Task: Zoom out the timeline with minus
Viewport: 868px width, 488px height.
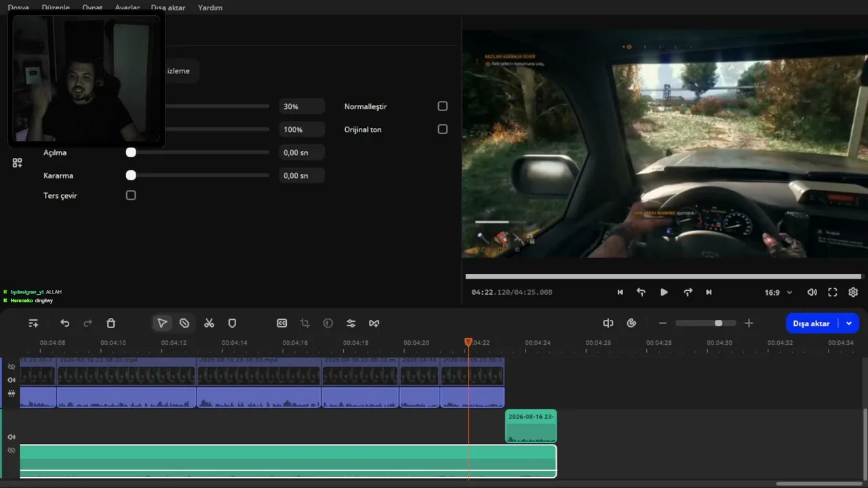Action: coord(663,323)
